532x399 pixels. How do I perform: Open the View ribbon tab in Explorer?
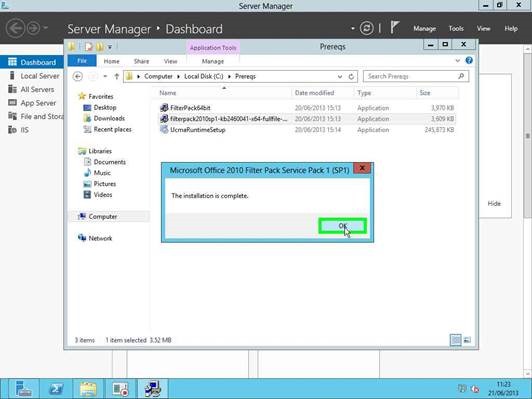(x=170, y=61)
